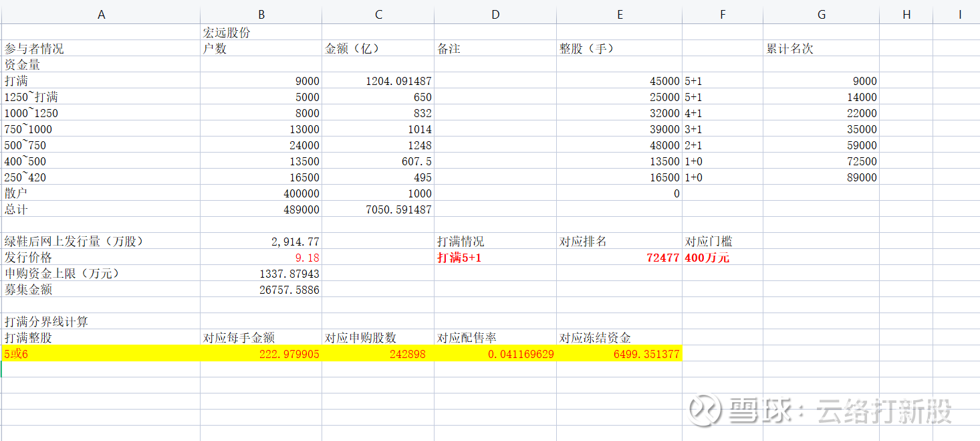Select the 2+1 cell

click(x=723, y=145)
